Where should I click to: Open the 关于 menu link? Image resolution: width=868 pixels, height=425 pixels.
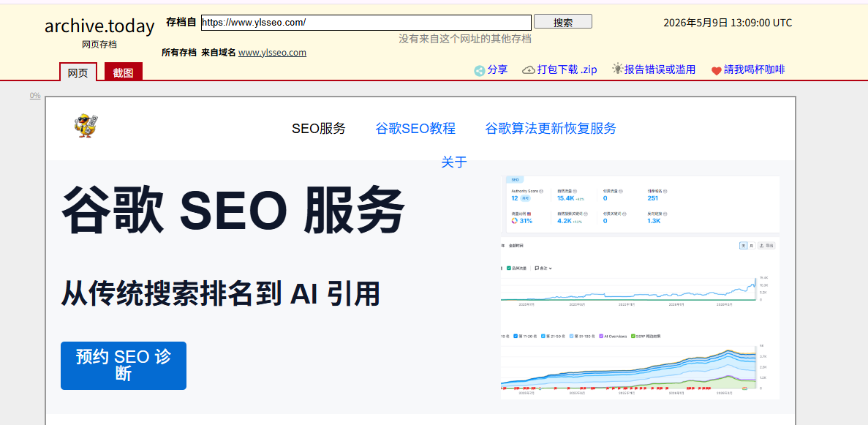point(454,162)
